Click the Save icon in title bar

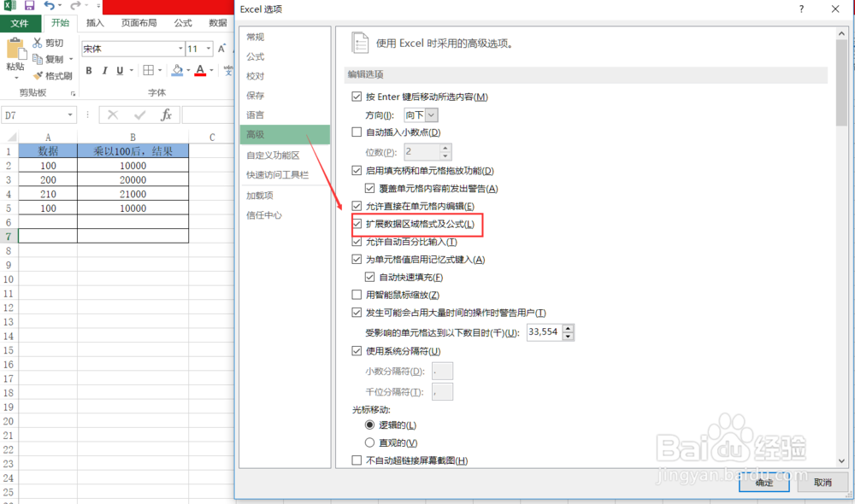click(x=29, y=6)
